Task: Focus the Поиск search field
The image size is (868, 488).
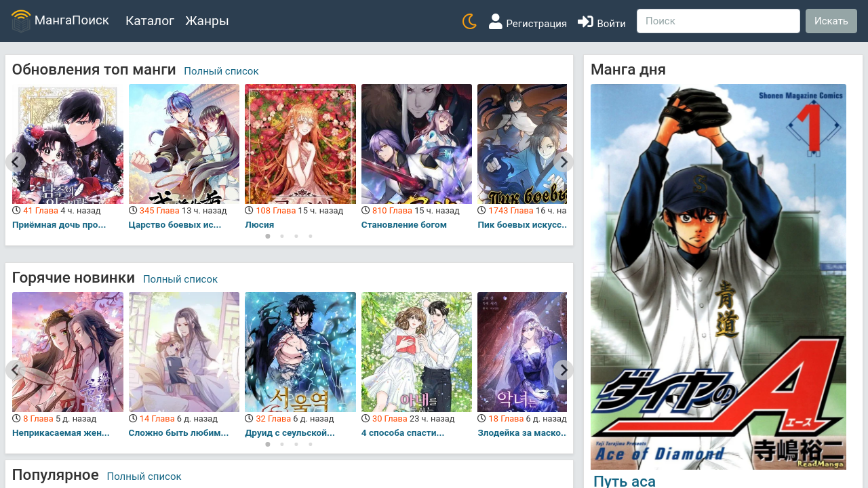Action: pyautogui.click(x=718, y=21)
